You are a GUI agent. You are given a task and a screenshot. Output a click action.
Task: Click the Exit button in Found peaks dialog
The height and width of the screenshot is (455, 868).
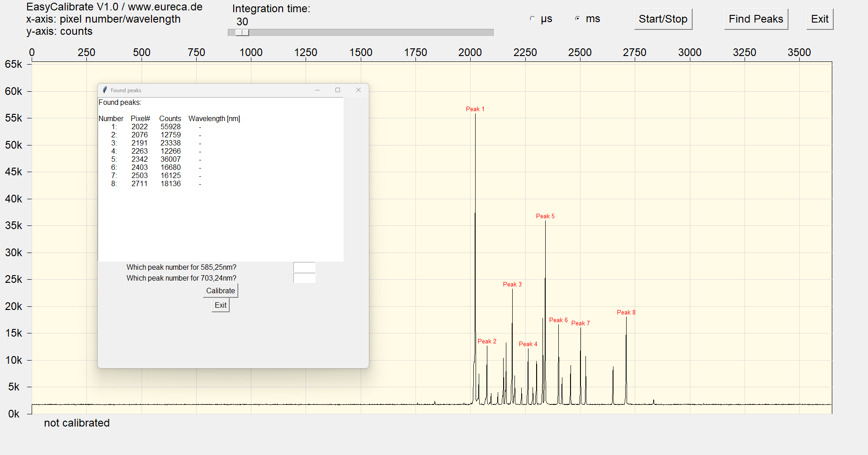coord(221,305)
